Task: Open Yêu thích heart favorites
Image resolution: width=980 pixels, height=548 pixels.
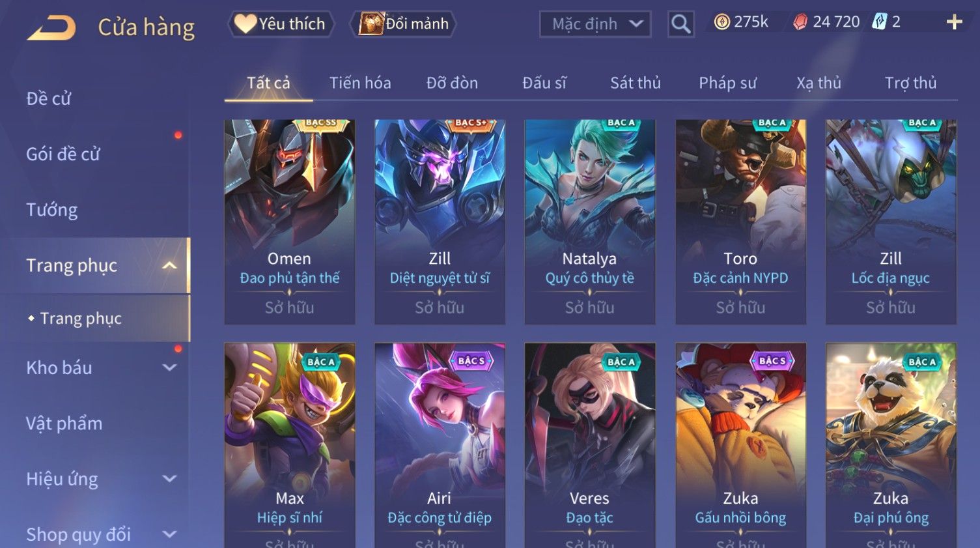Action: [x=281, y=24]
